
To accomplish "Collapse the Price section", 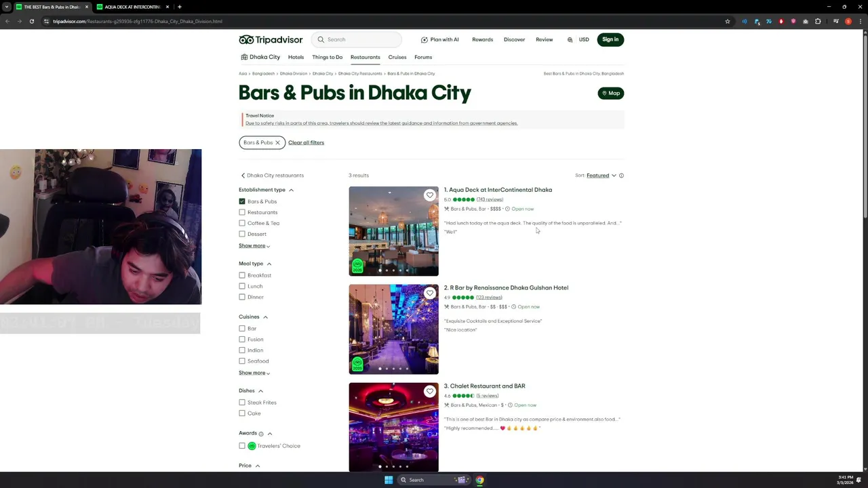I will 258,466.
